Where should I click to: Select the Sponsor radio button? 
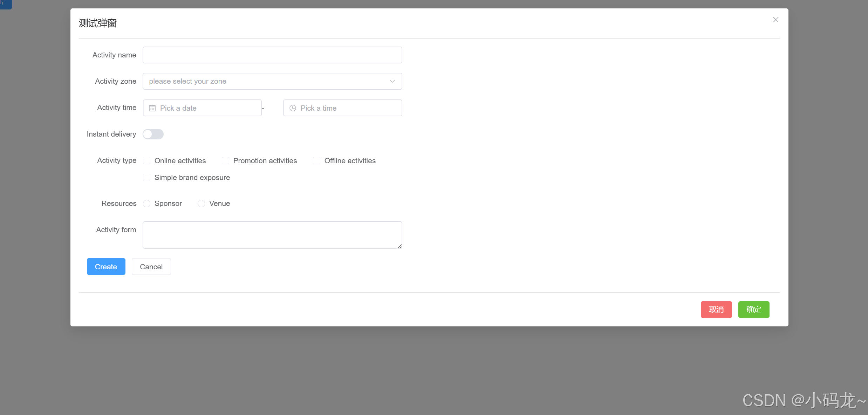(147, 203)
